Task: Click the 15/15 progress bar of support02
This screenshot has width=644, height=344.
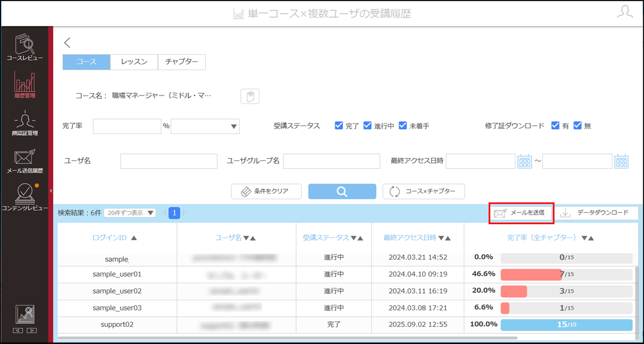Action: (x=567, y=324)
